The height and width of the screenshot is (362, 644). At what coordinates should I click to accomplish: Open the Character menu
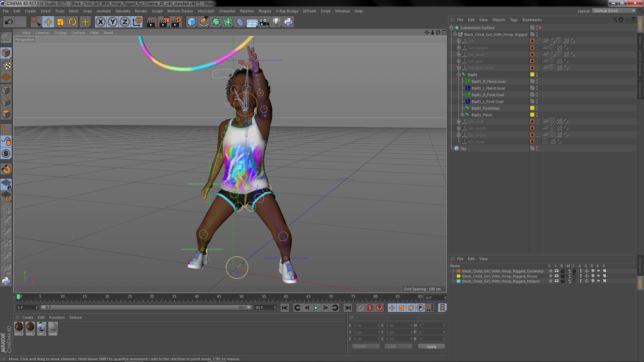(227, 11)
